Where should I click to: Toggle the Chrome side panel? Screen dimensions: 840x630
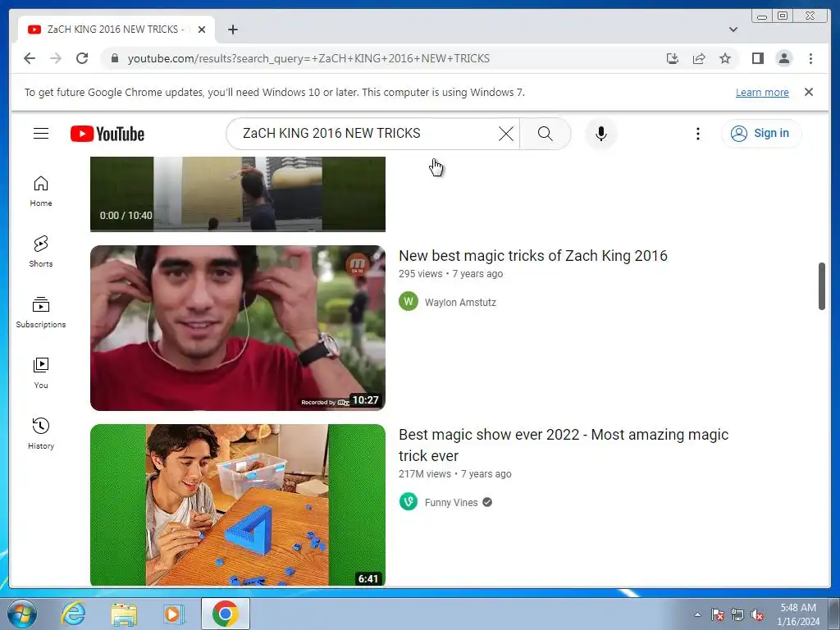click(x=757, y=58)
